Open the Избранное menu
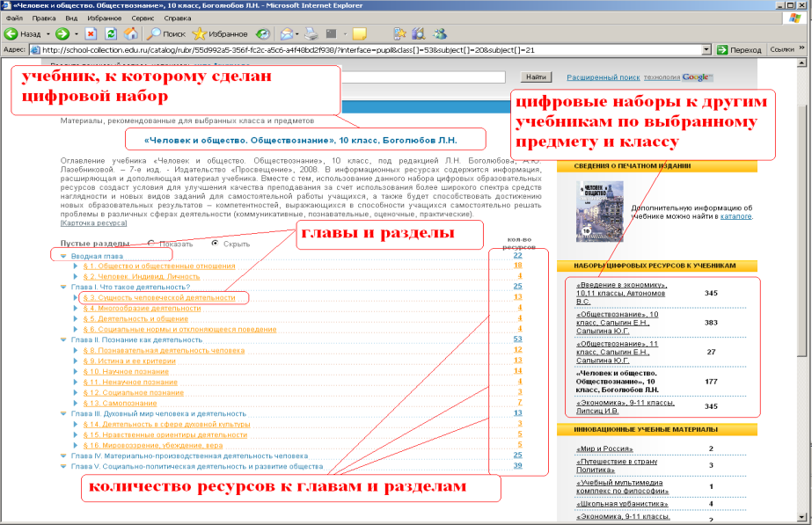Image resolution: width=812 pixels, height=525 pixels. 104,18
